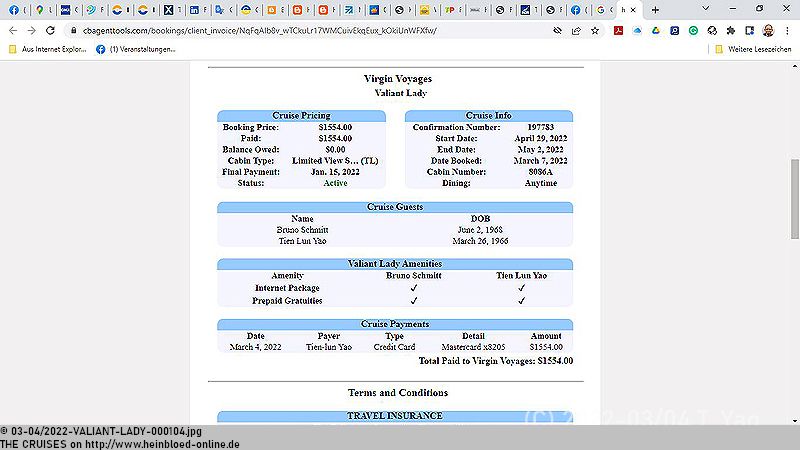Click confirmation number '197783'
The height and width of the screenshot is (450, 800).
point(541,127)
